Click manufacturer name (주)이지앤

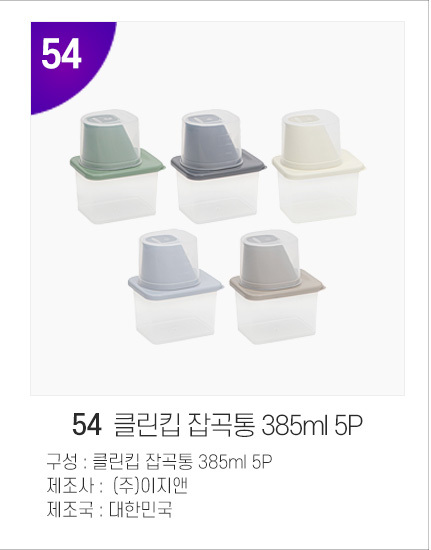(x=150, y=486)
